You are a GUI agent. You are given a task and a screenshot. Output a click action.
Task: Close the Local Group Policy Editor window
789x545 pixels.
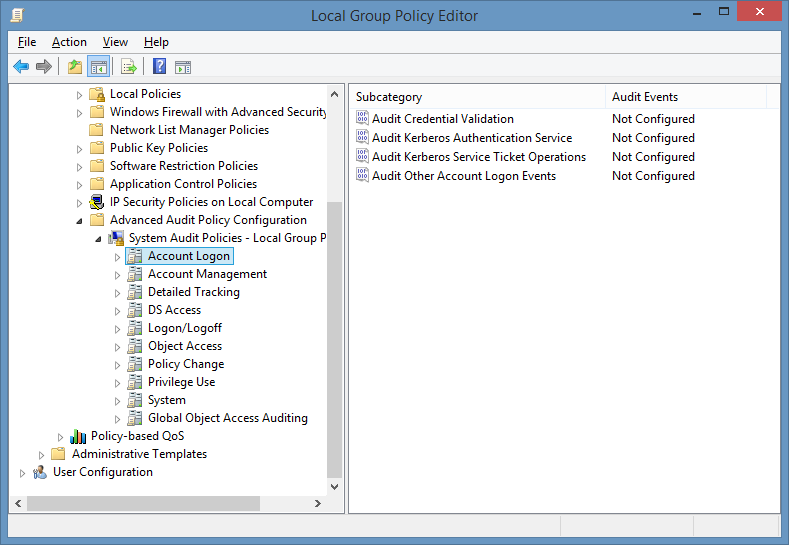[x=759, y=12]
